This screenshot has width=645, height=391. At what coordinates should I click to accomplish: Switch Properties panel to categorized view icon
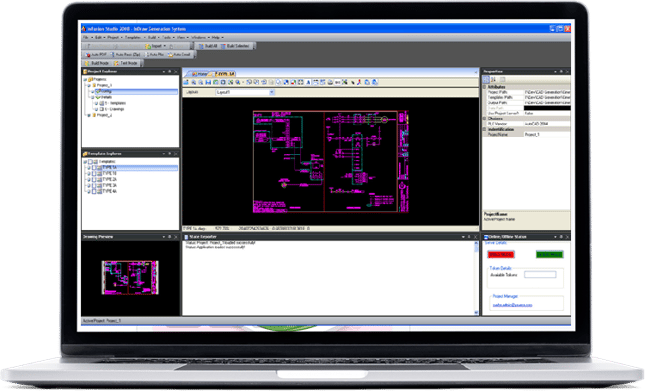pos(486,79)
